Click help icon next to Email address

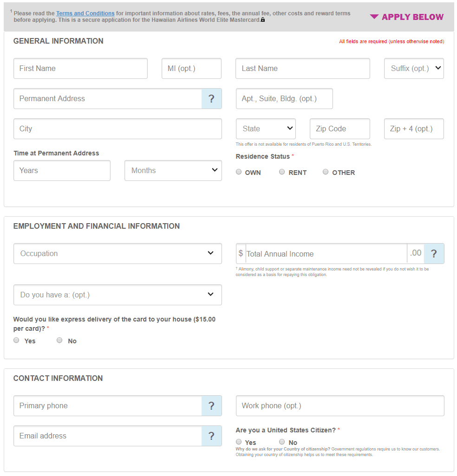click(x=211, y=436)
